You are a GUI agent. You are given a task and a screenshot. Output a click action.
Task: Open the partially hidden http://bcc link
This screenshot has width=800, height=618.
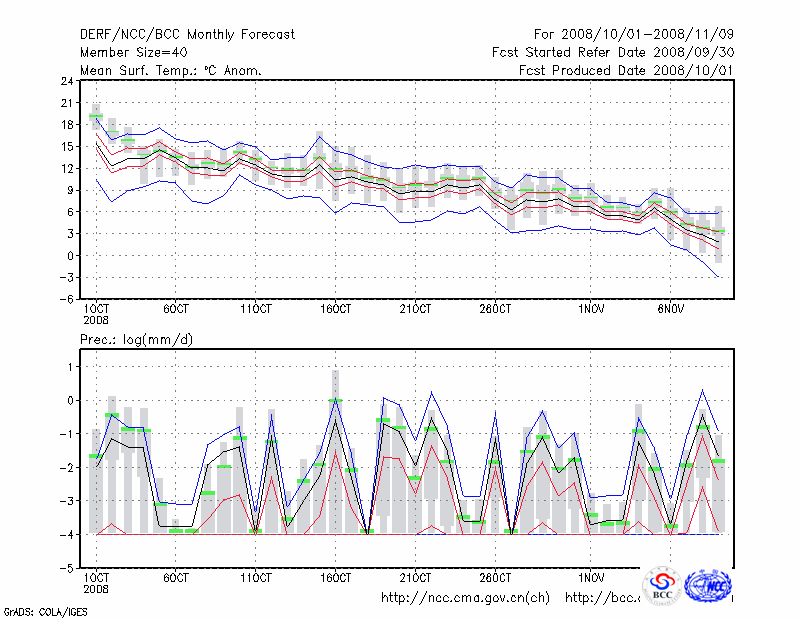602,598
